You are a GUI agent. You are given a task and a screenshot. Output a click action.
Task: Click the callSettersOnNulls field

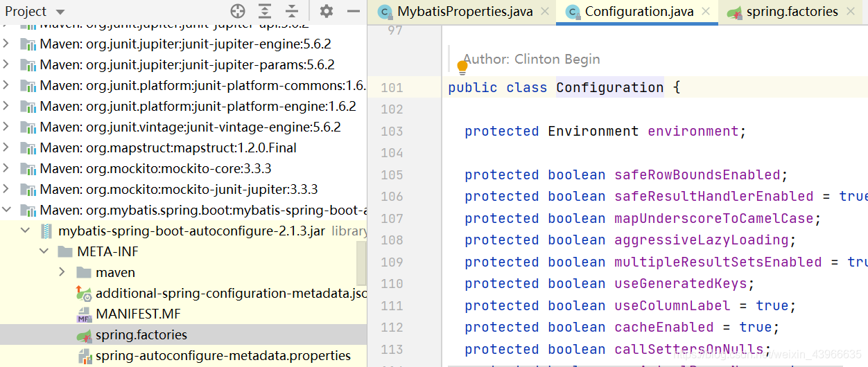(x=689, y=349)
